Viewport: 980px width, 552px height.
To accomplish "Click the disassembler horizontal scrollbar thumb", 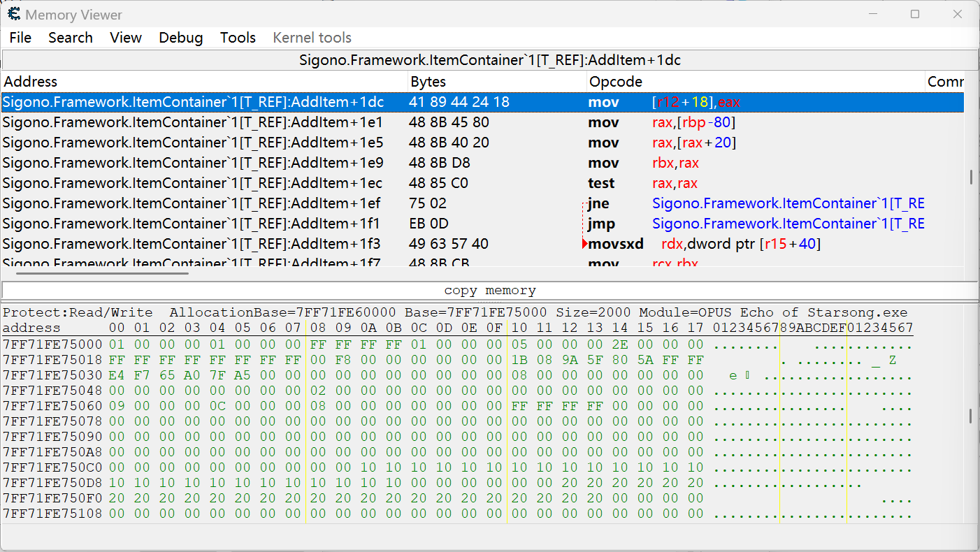I will click(102, 273).
